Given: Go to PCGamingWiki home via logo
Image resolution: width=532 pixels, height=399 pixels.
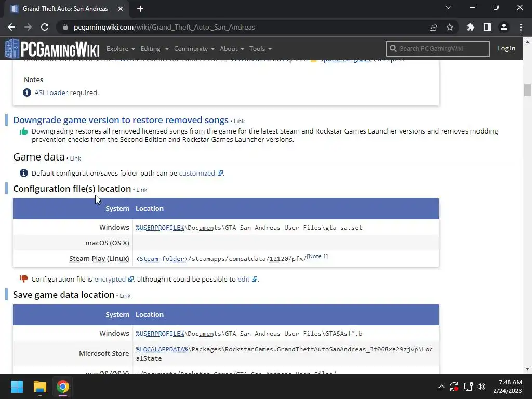Looking at the screenshot, I should pos(52,49).
